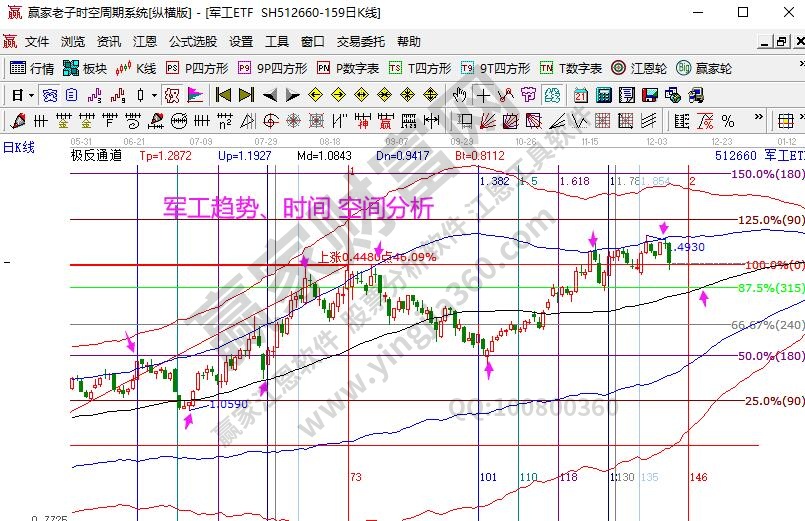The height and width of the screenshot is (521, 805).
Task: Jump to first bar with skip-back arrow
Action: (x=223, y=96)
